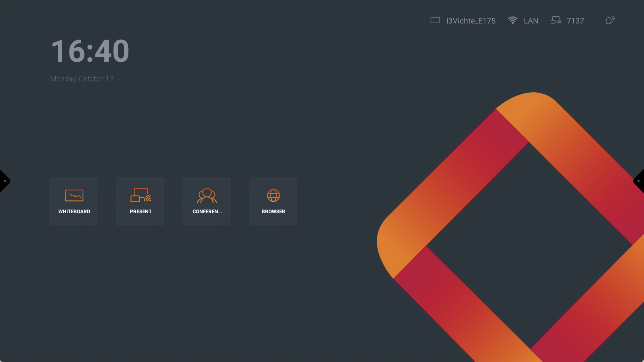Expand the left edge side menu handle

point(4,181)
